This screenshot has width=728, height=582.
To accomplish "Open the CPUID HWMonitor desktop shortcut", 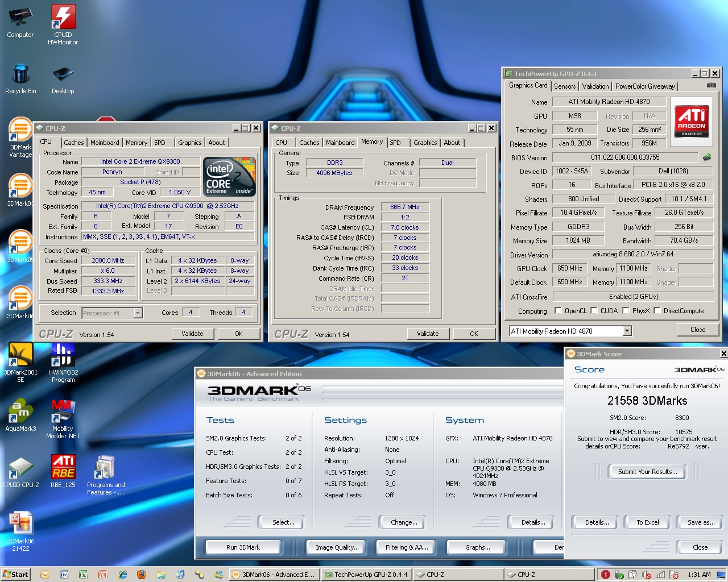I will point(63,18).
